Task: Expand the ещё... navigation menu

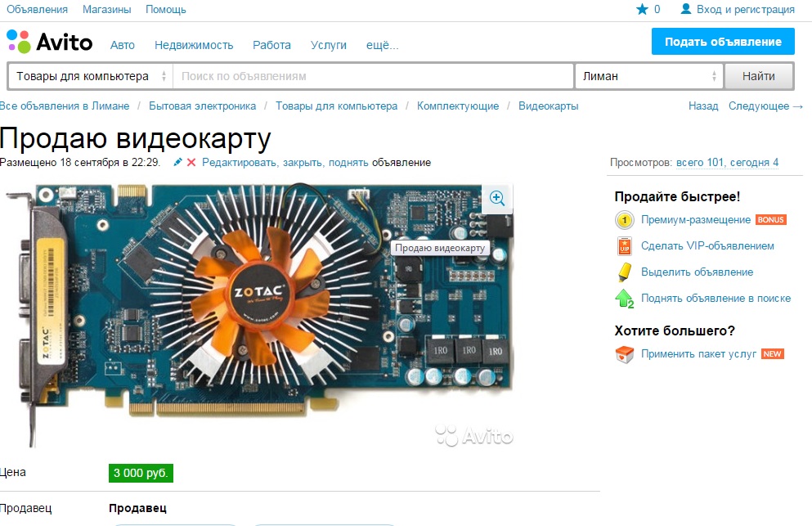Action: point(382,45)
